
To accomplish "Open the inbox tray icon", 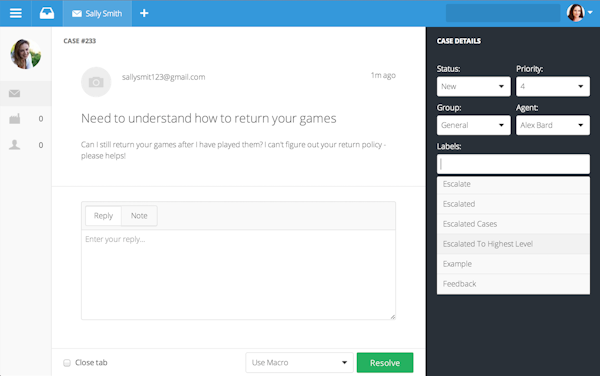I will 47,13.
